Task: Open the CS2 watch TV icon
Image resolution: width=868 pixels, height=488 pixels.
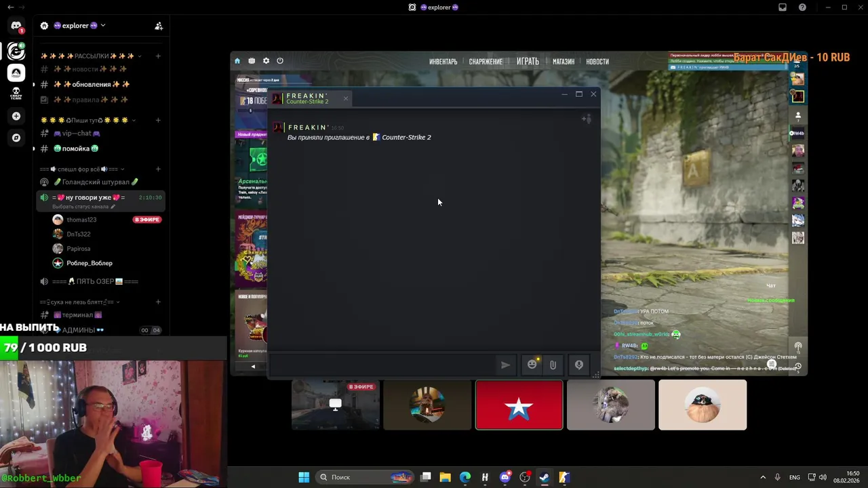Action: [x=252, y=61]
